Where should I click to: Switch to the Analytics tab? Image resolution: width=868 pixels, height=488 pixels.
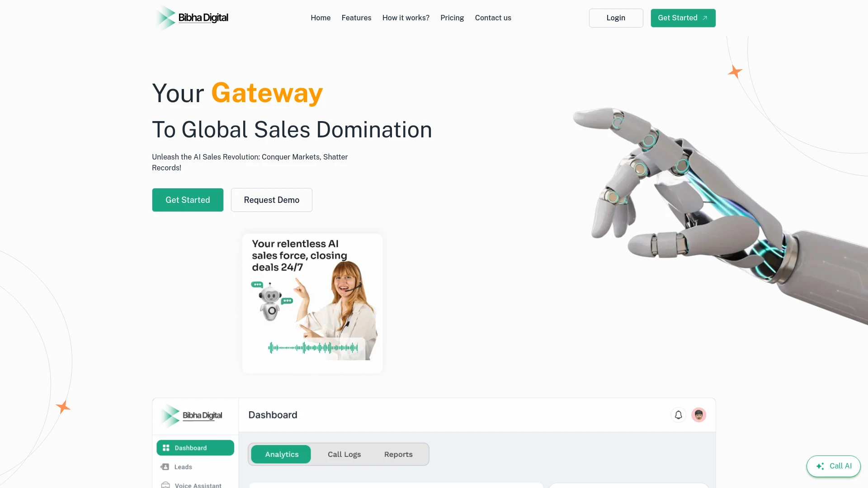click(x=281, y=454)
